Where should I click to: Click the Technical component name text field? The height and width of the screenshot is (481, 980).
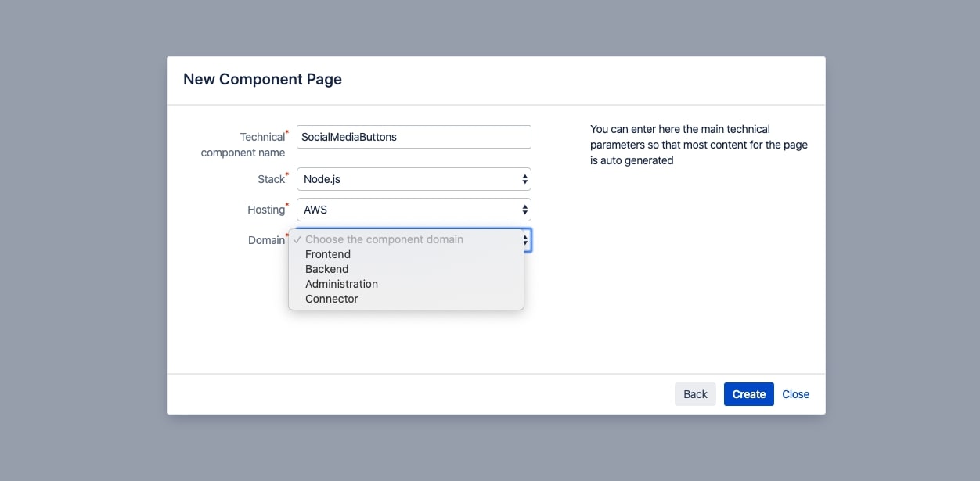[x=413, y=137]
